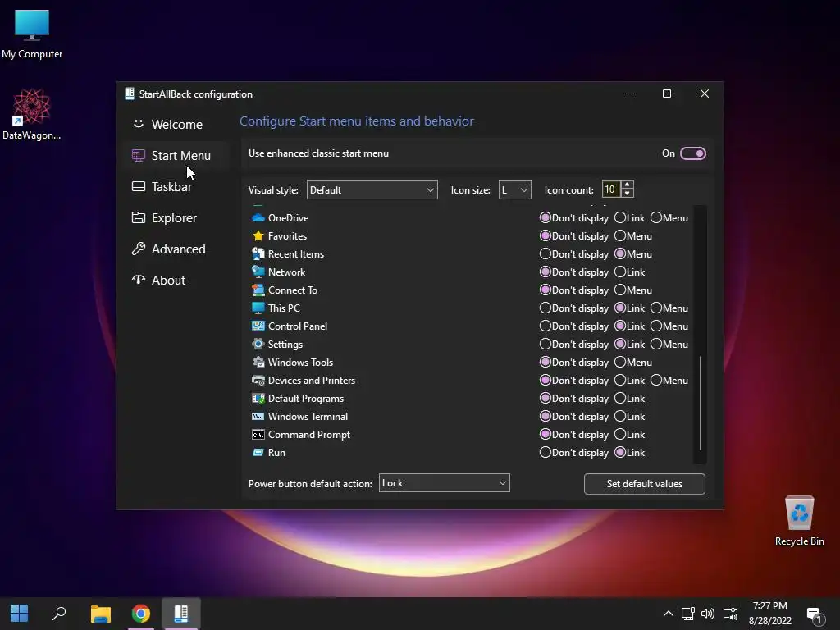Screen dimensions: 840x630
Task: Show hidden tray icons chevron
Action: point(668,614)
